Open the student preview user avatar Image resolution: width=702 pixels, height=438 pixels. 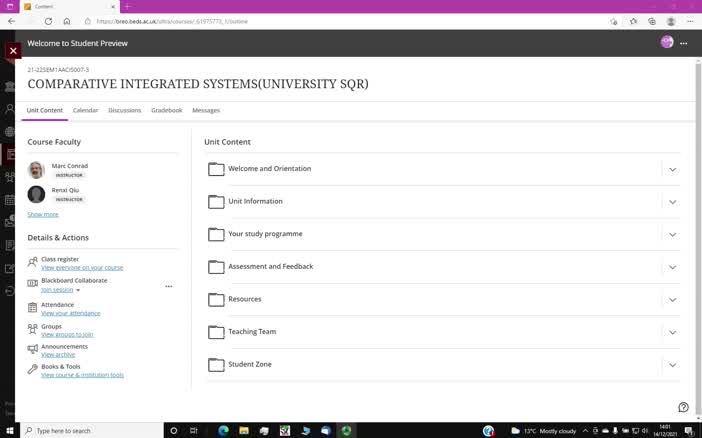[x=667, y=42]
